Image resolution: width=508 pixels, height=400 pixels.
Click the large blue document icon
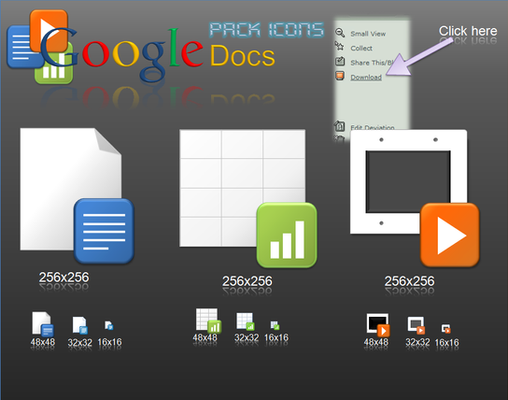pos(104,231)
